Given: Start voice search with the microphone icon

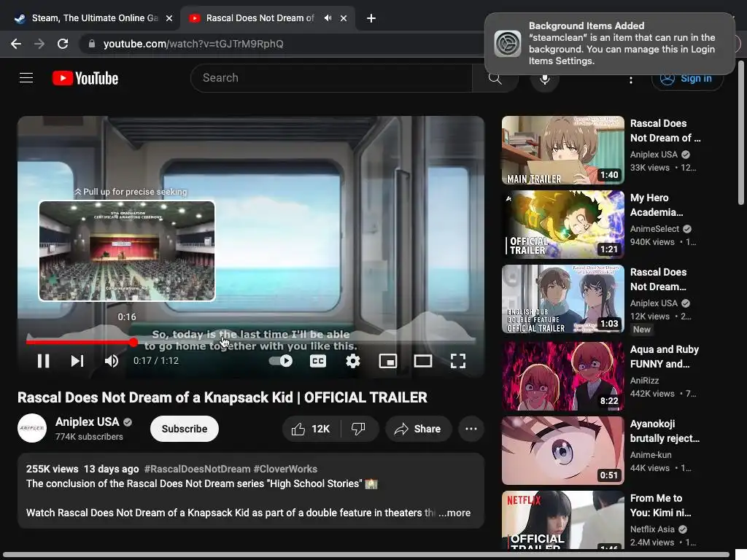Looking at the screenshot, I should 544,78.
